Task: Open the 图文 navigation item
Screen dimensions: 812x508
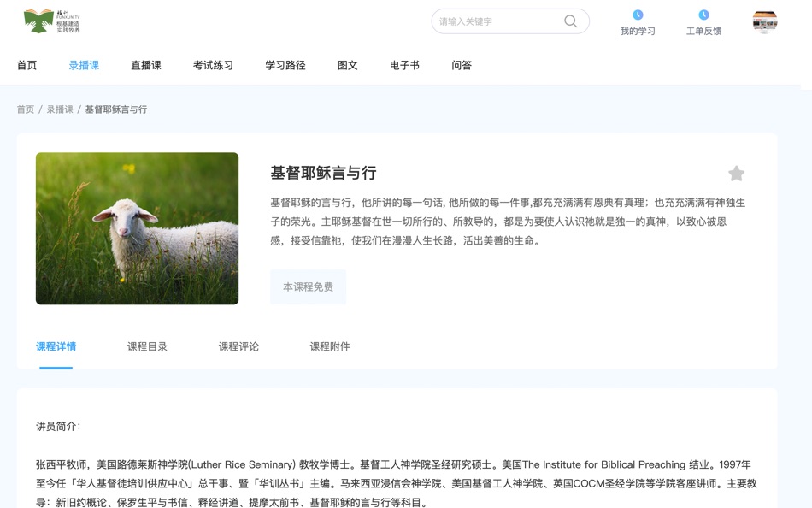Action: click(x=347, y=65)
